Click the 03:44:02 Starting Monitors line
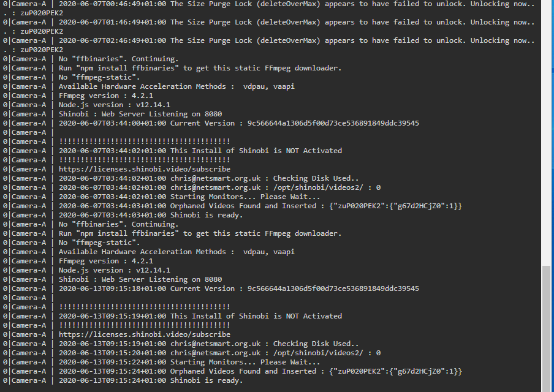Viewport: 554px width, 392px height. pos(189,197)
